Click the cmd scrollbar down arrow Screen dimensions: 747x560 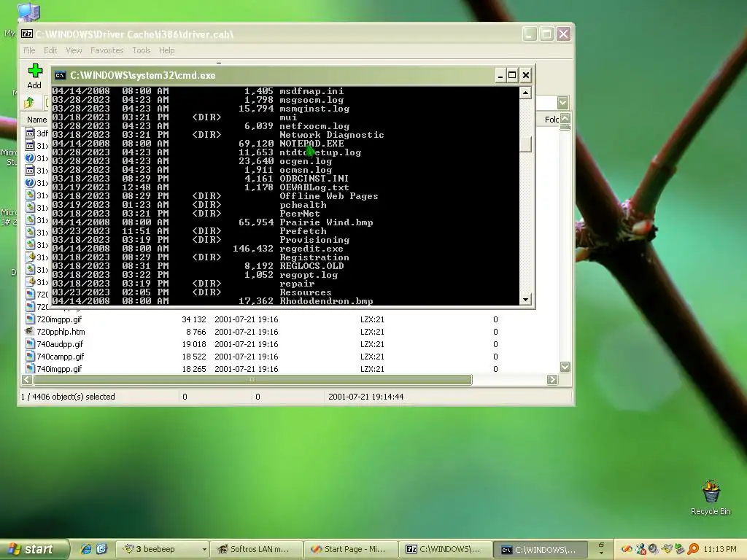pos(525,300)
